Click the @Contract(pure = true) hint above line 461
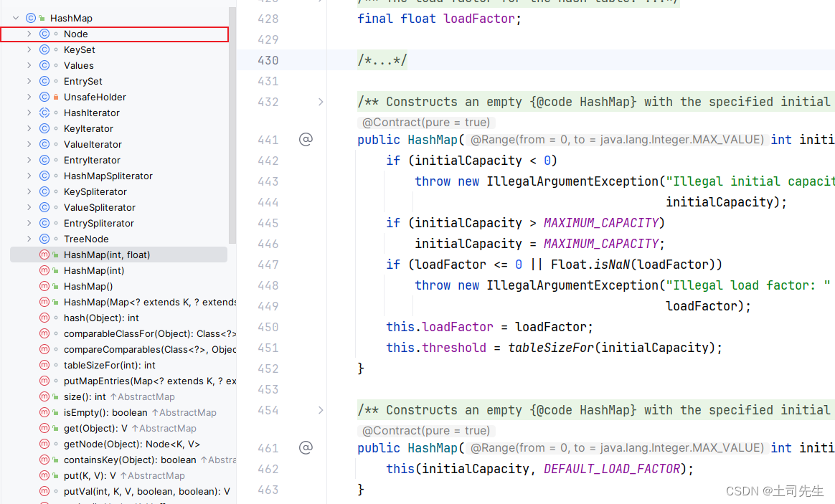The height and width of the screenshot is (504, 835). [426, 431]
